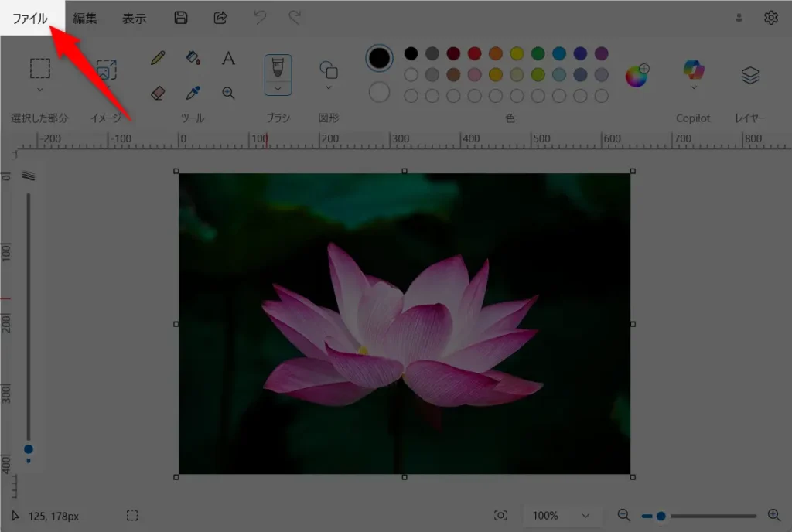Click the Copilot icon
Viewport: 792px width, 532px height.
coord(694,69)
